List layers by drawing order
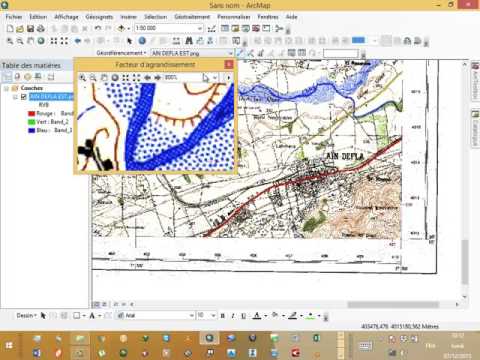Viewport: 480px width, 360px height. [x=7, y=77]
